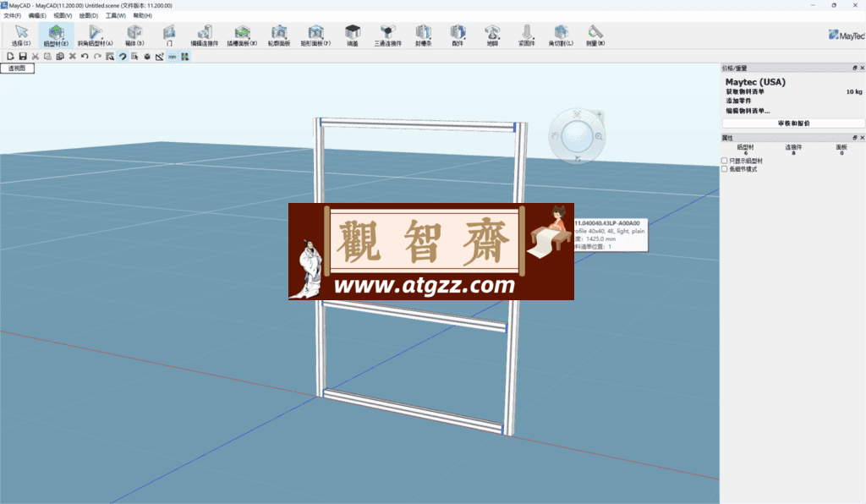The width and height of the screenshot is (866, 504).
Task: Toggle the green grid snap icon
Action: pyautogui.click(x=185, y=57)
